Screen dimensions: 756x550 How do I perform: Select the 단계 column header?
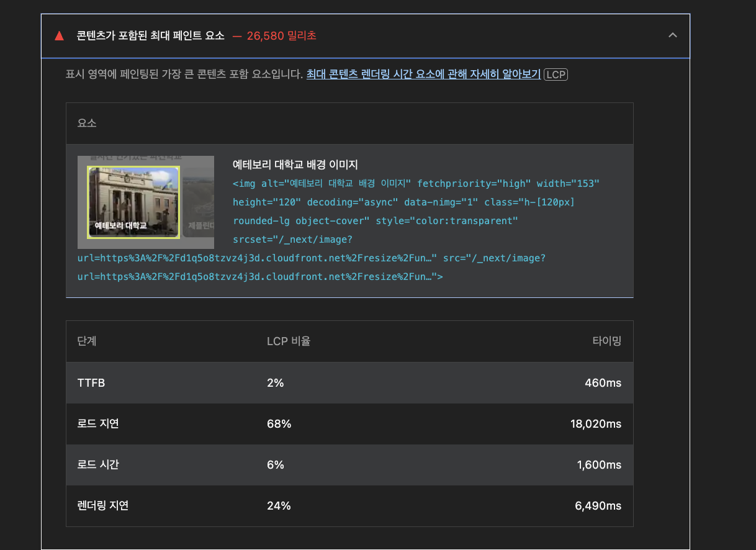[x=87, y=341]
